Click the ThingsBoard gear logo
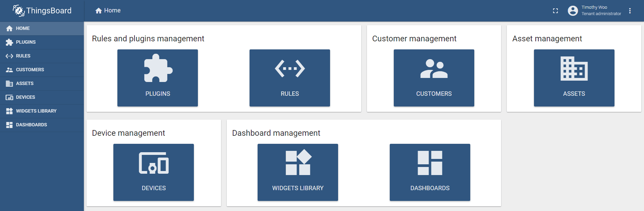The width and height of the screenshot is (644, 211). click(x=18, y=11)
